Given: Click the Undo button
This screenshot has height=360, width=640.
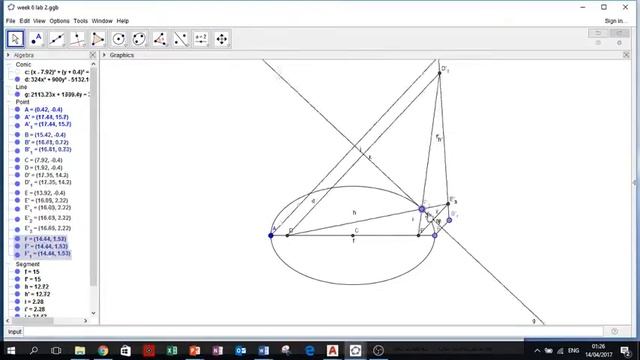Looking at the screenshot, I should [598, 33].
